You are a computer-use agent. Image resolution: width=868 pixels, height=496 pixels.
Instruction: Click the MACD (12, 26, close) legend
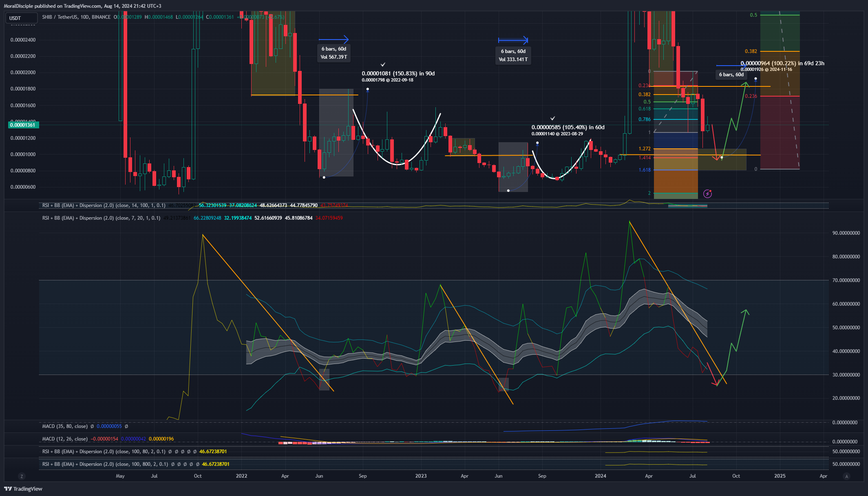[65, 439]
